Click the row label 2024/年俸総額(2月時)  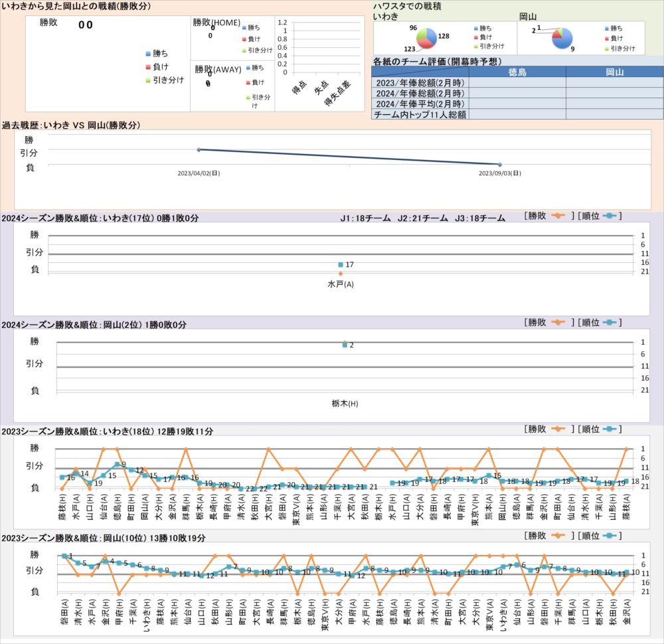coord(420,93)
